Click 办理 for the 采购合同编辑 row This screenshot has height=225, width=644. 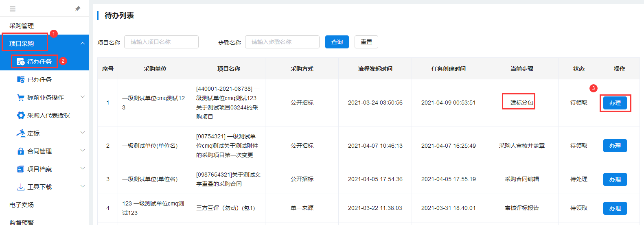[x=615, y=179]
